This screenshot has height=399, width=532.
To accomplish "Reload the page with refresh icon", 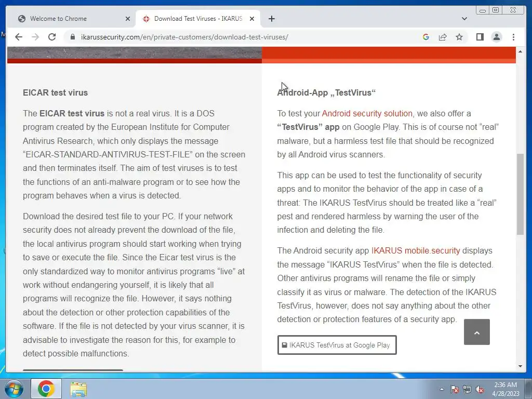I will point(52,37).
